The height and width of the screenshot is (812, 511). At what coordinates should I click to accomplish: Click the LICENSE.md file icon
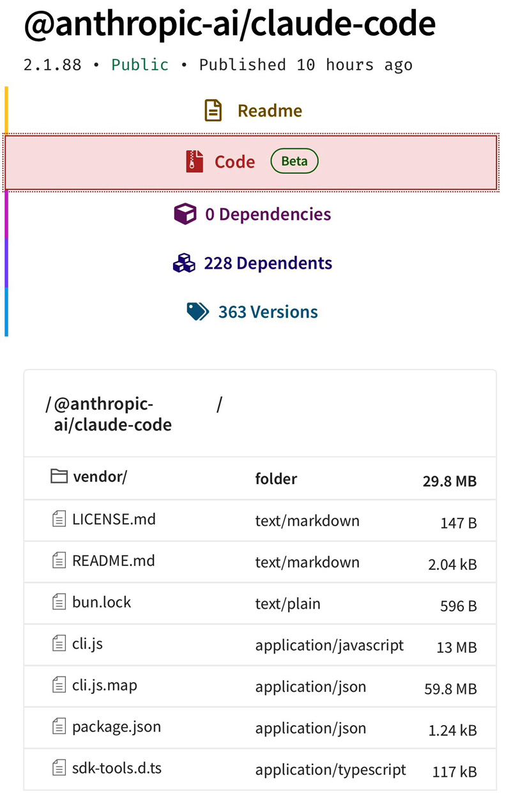tap(59, 519)
